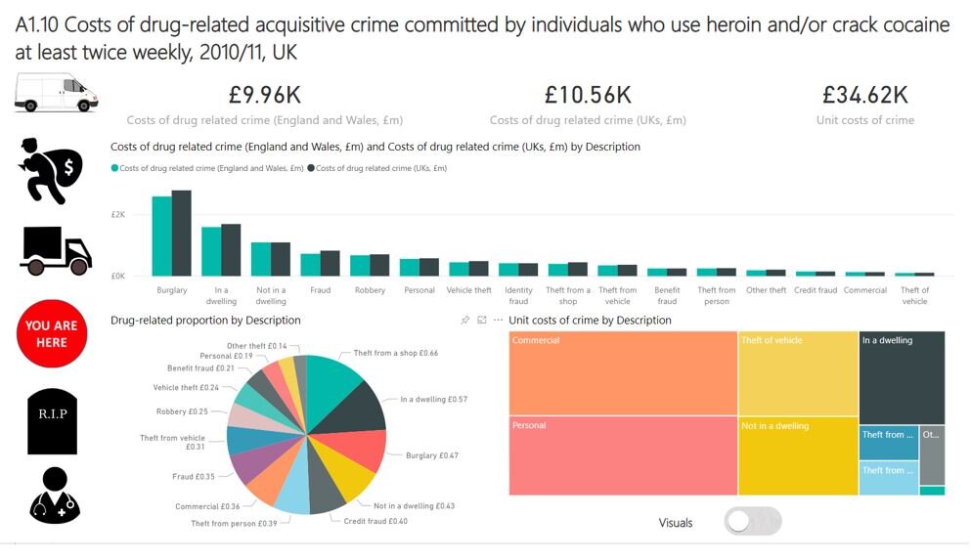Select the Personal pink treemap tile
This screenshot has height=560, width=971.
[623, 456]
